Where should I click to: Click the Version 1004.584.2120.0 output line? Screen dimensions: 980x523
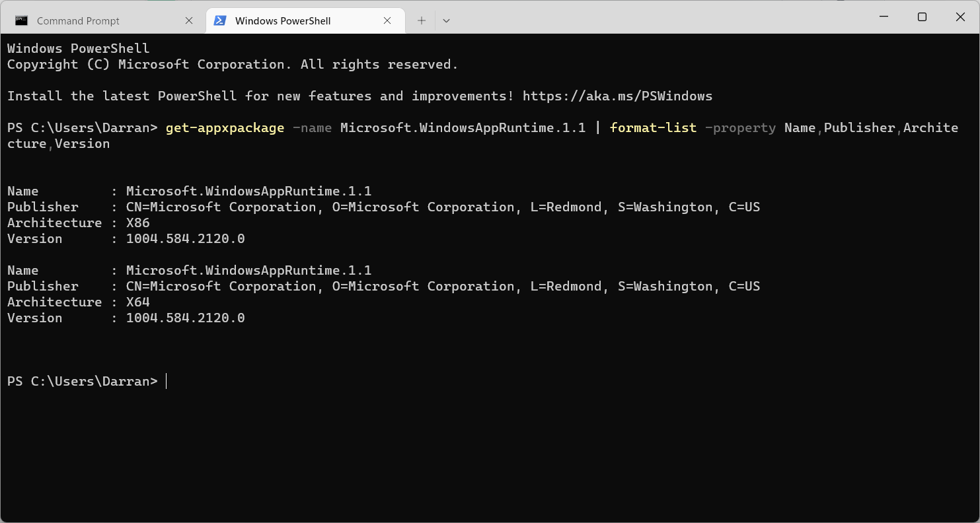(186, 238)
